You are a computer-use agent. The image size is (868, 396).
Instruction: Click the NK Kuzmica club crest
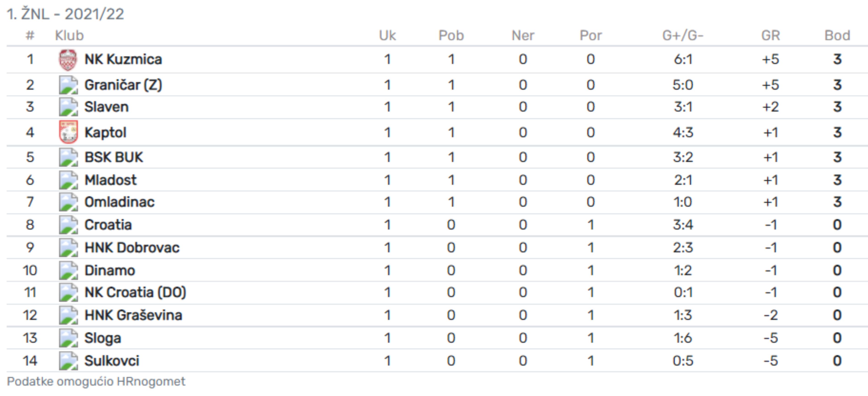tap(68, 60)
